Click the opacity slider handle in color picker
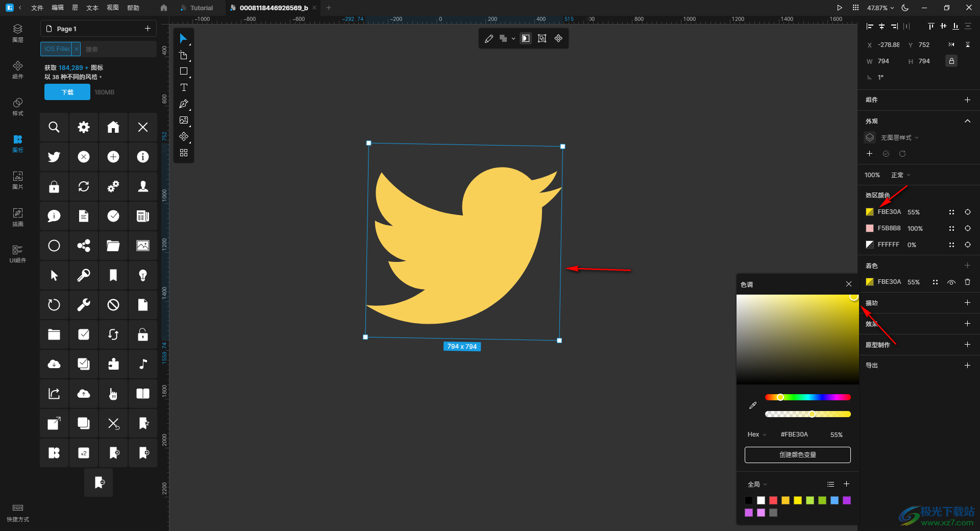Screen dimensions: 980x531 812,414
